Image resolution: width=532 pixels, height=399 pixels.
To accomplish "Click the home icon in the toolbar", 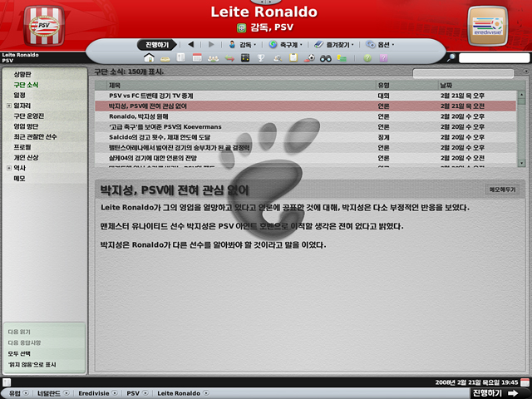I will [x=150, y=58].
